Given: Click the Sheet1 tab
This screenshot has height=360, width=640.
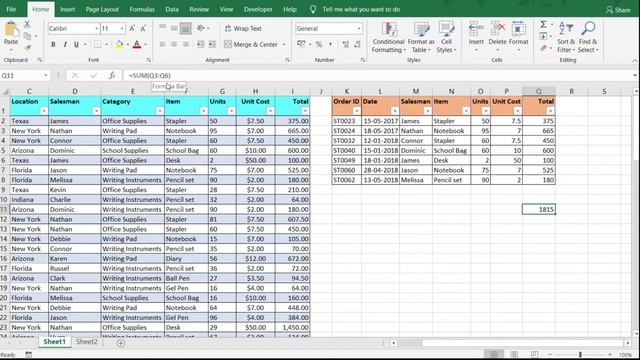Looking at the screenshot, I should pyautogui.click(x=54, y=342).
